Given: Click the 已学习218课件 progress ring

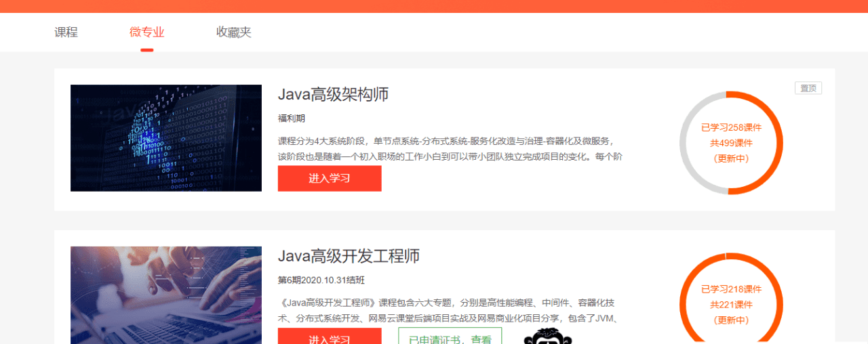Looking at the screenshot, I should (731, 300).
